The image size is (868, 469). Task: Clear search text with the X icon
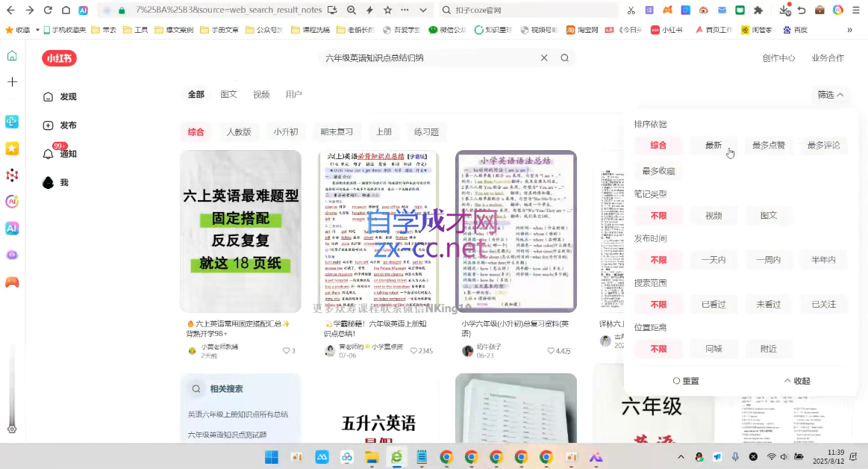[544, 58]
